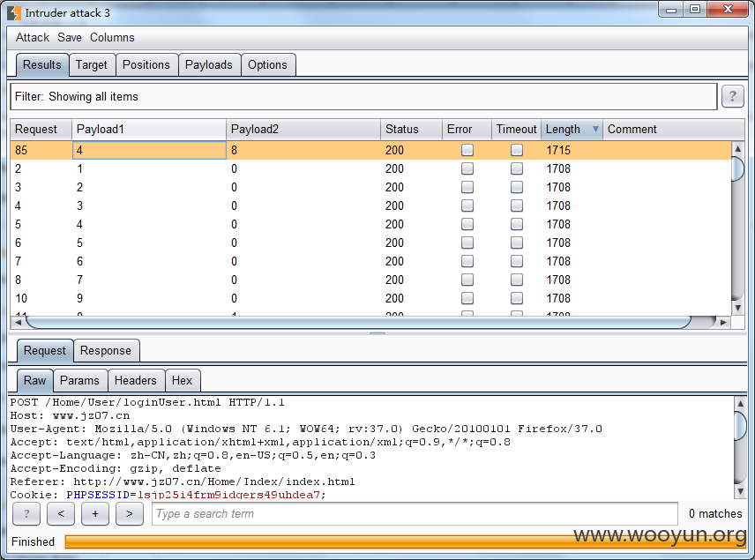
Task: Click the attack progress bar
Action: (405, 541)
